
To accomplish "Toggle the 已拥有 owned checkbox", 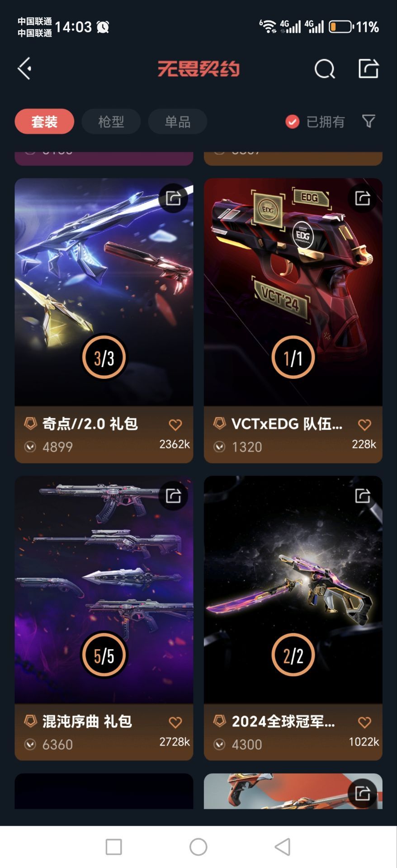I will (292, 122).
